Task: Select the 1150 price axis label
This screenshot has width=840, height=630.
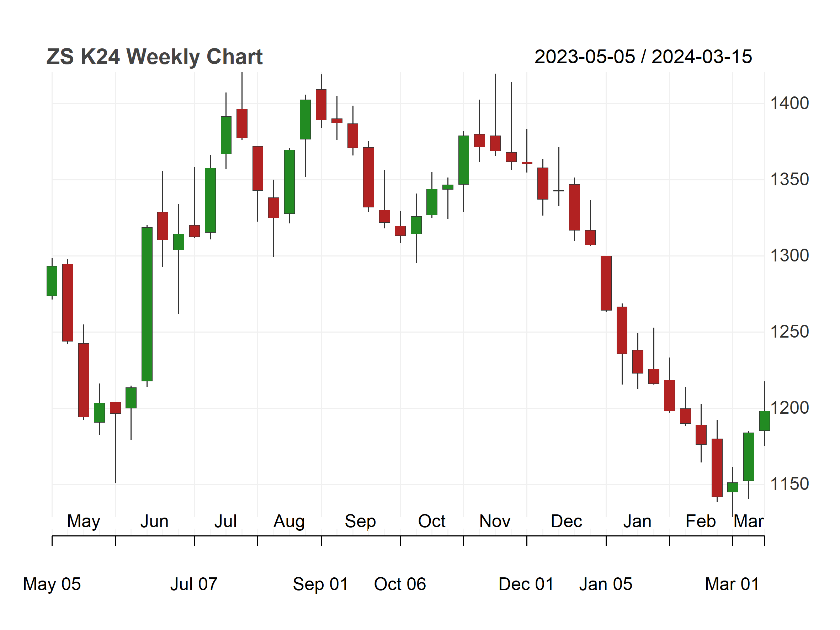Action: (790, 484)
